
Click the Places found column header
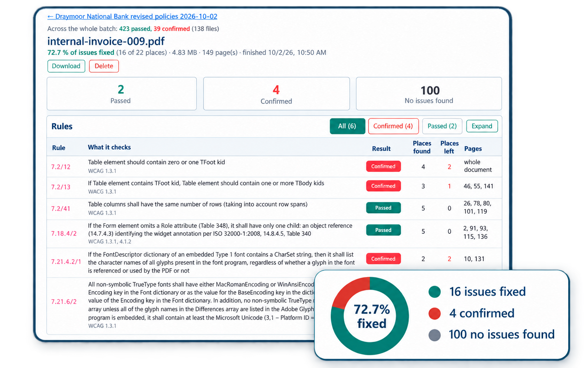click(x=422, y=147)
